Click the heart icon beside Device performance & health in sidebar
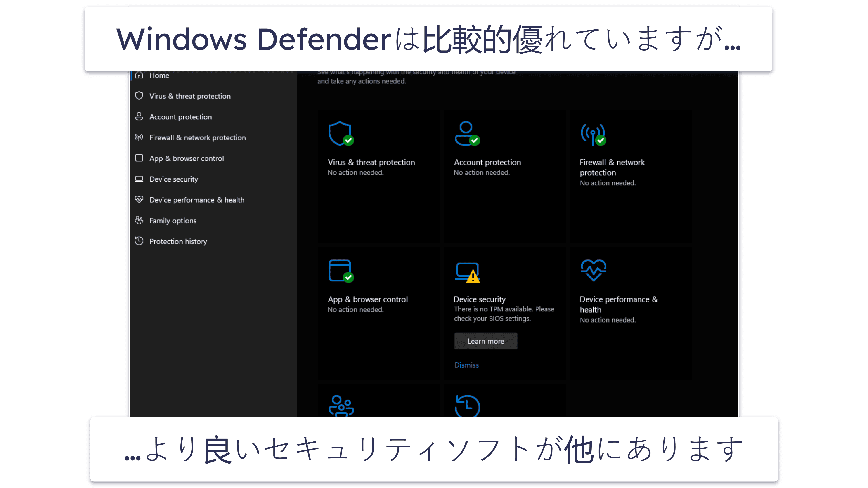This screenshot has width=868, height=488. point(139,199)
